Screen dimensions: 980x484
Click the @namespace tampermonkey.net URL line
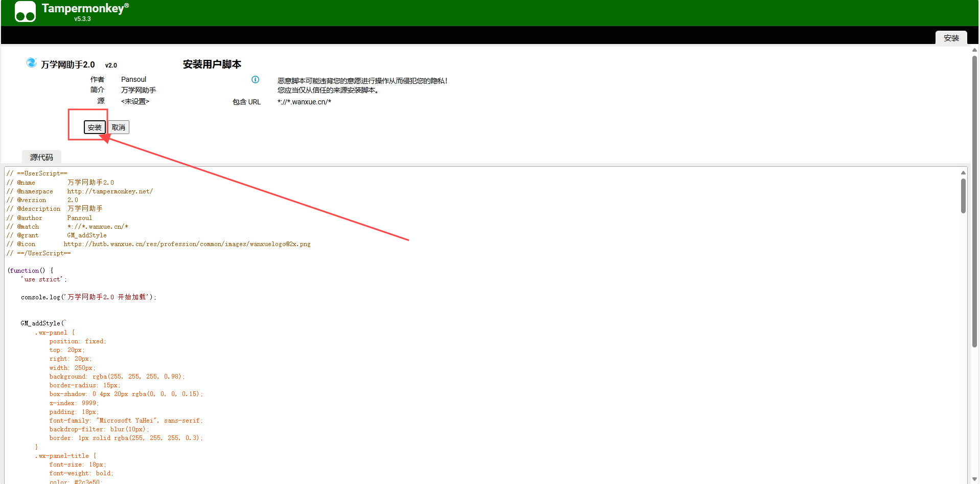point(110,191)
